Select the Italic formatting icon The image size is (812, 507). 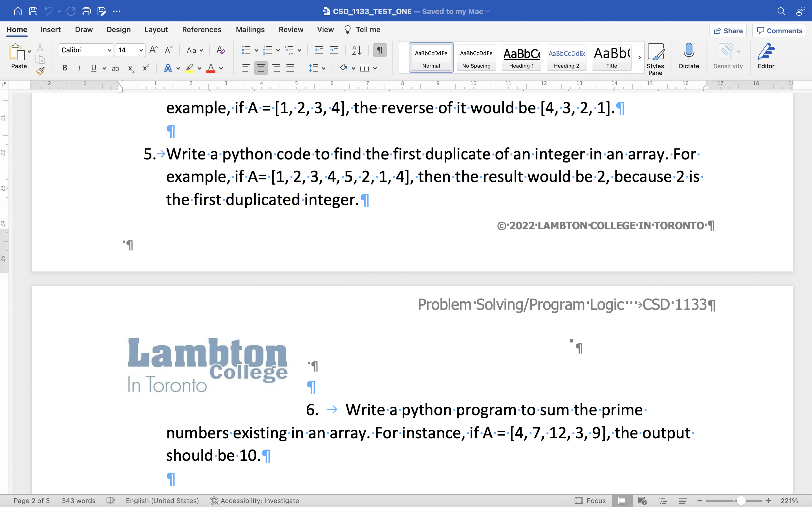click(79, 68)
